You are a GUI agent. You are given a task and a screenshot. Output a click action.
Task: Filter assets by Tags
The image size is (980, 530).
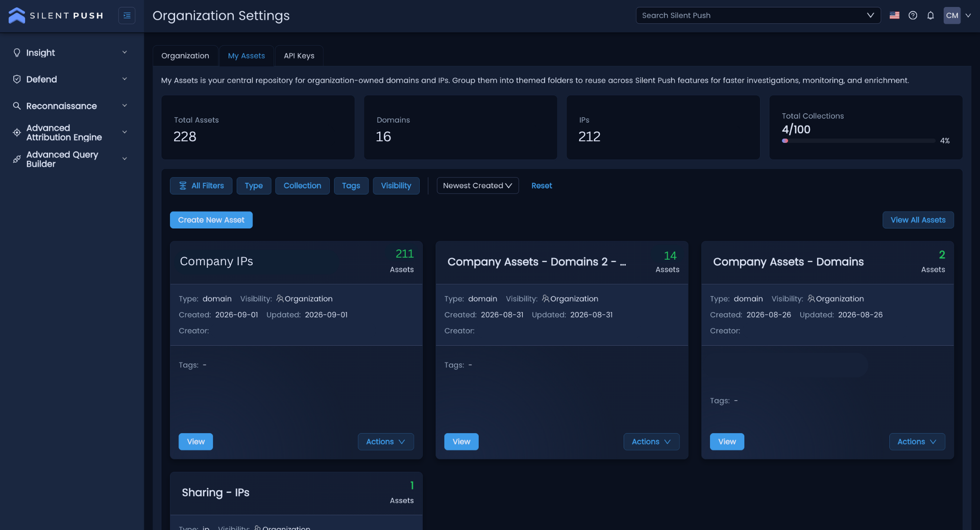(351, 186)
